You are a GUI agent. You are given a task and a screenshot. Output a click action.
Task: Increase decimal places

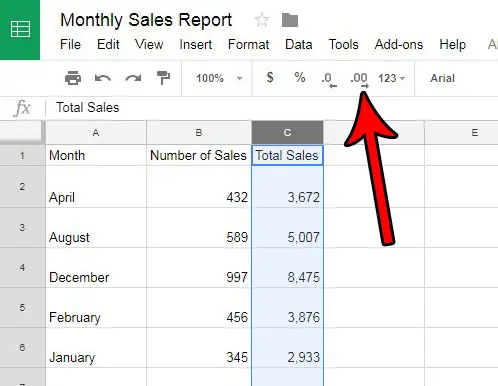pos(359,80)
